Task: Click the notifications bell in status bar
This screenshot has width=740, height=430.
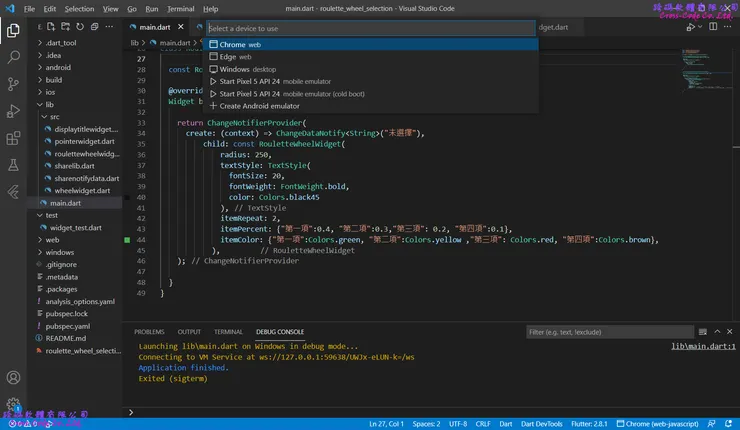Action: (x=727, y=423)
